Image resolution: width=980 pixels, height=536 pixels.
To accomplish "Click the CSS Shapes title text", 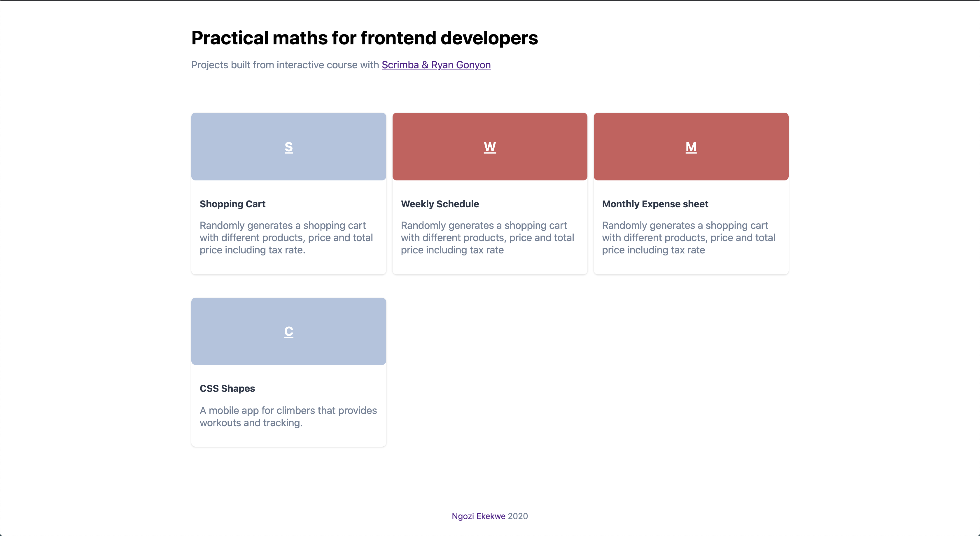I will pyautogui.click(x=227, y=388).
